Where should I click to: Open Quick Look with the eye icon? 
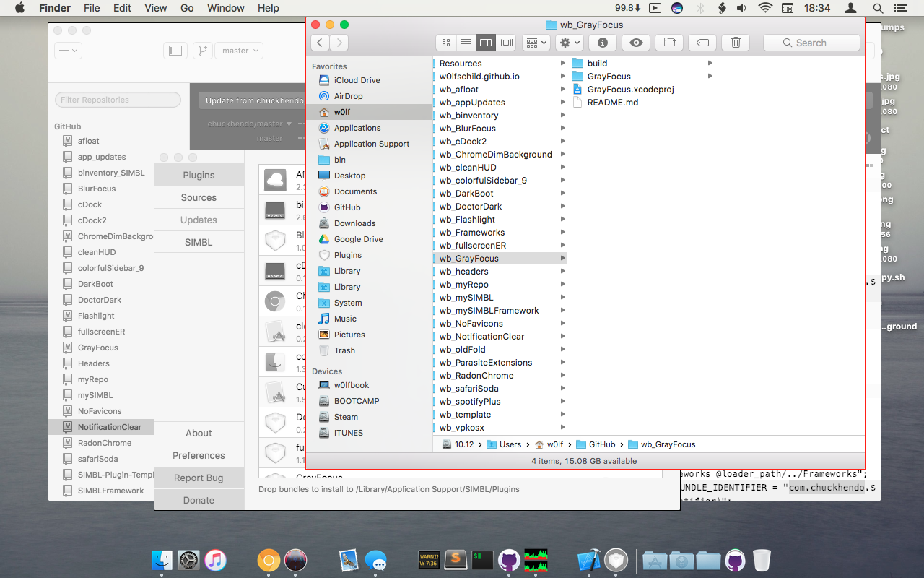[x=636, y=43]
